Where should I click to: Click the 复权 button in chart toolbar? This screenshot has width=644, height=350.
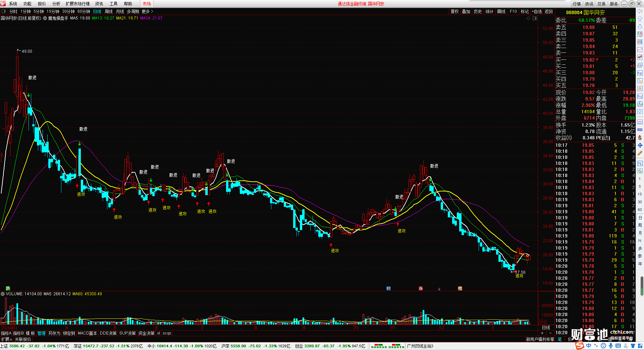click(454, 11)
